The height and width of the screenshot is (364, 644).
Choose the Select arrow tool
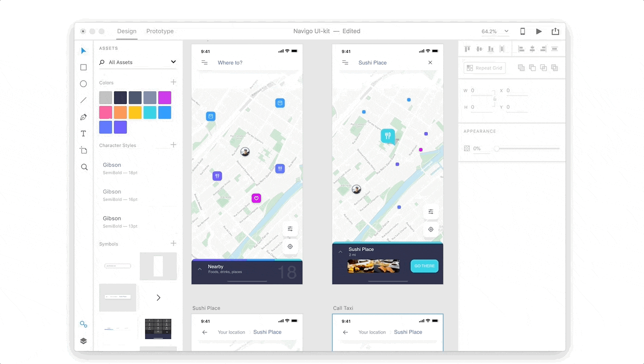(83, 51)
